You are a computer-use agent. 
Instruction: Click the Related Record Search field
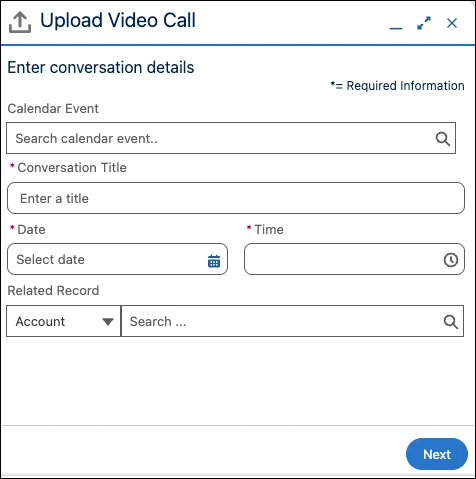click(x=292, y=321)
